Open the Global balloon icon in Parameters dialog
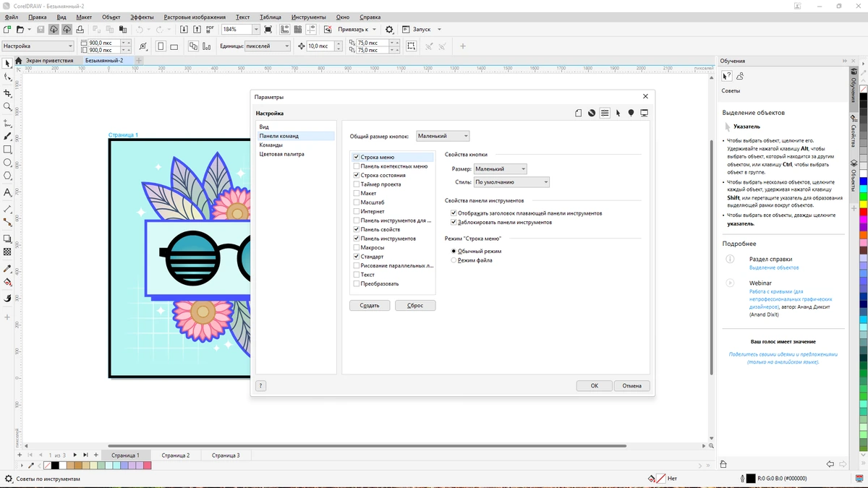 (631, 113)
